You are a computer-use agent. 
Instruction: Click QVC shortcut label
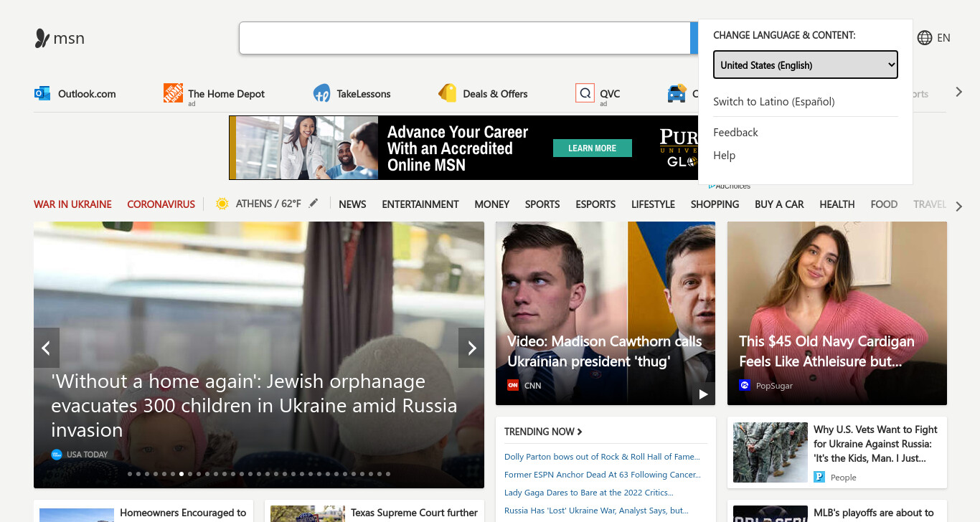click(x=610, y=94)
